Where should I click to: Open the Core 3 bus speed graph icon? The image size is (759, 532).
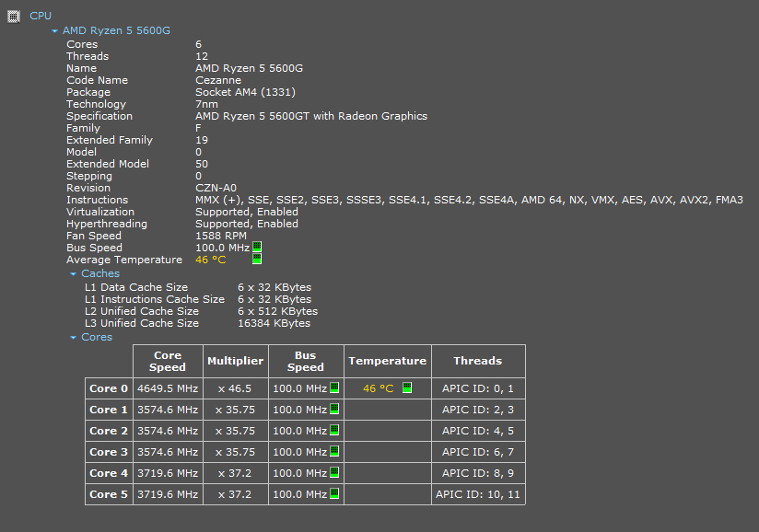point(334,452)
